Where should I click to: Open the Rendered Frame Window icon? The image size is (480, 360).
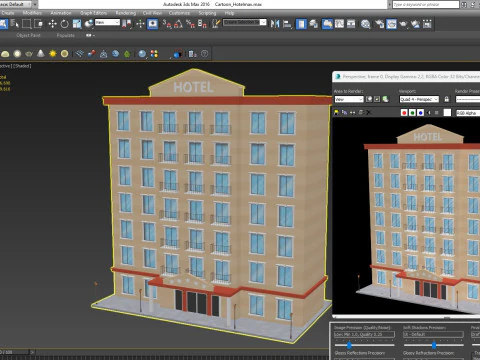[391, 24]
